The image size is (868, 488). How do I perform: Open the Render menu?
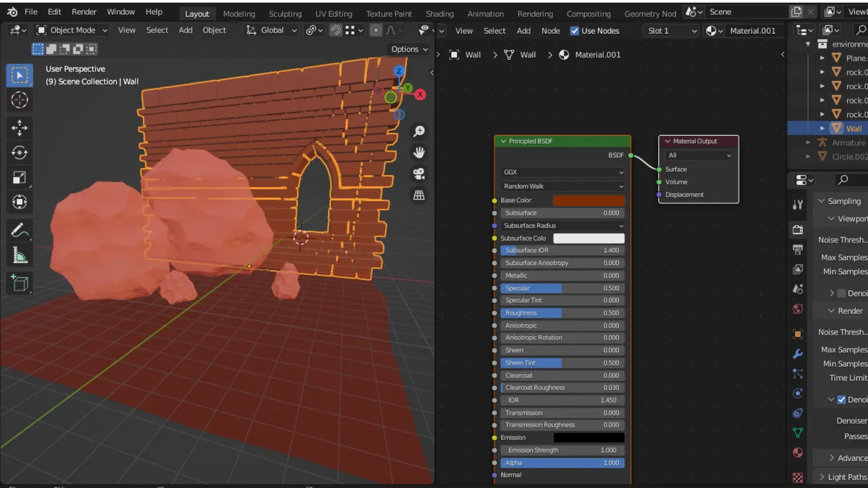tap(84, 12)
